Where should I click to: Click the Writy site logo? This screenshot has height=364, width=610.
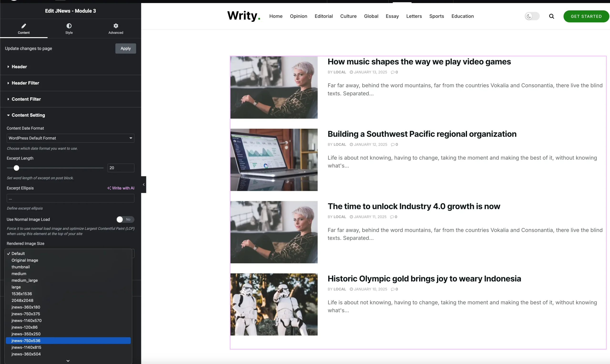click(244, 16)
